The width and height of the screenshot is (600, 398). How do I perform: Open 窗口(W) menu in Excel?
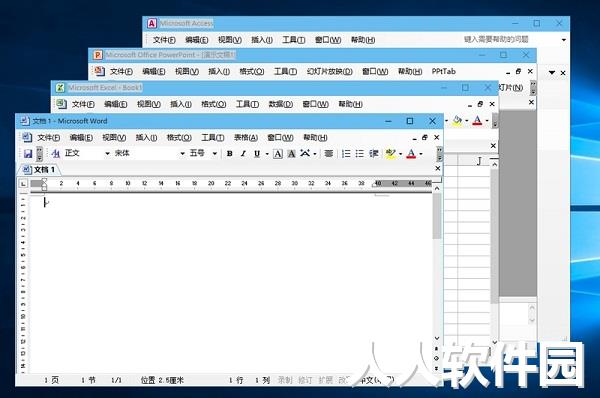tap(315, 104)
